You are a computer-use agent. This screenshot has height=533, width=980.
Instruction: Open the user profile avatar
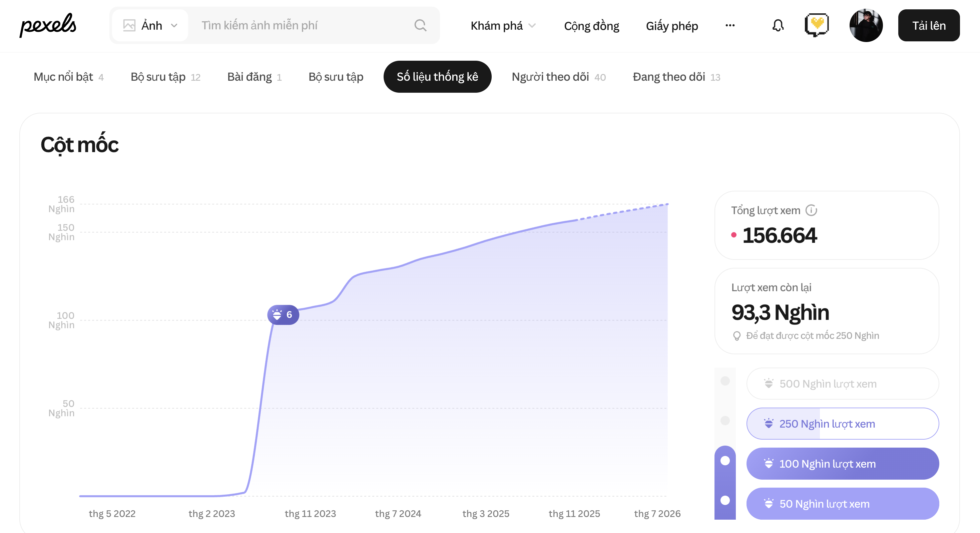pos(866,25)
